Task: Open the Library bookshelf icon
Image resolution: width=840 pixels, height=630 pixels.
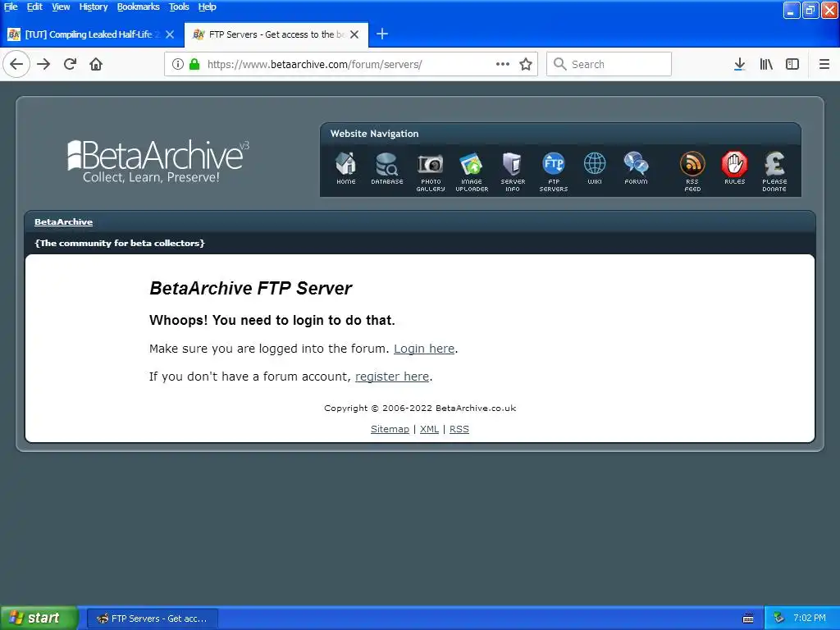Action: tap(766, 64)
